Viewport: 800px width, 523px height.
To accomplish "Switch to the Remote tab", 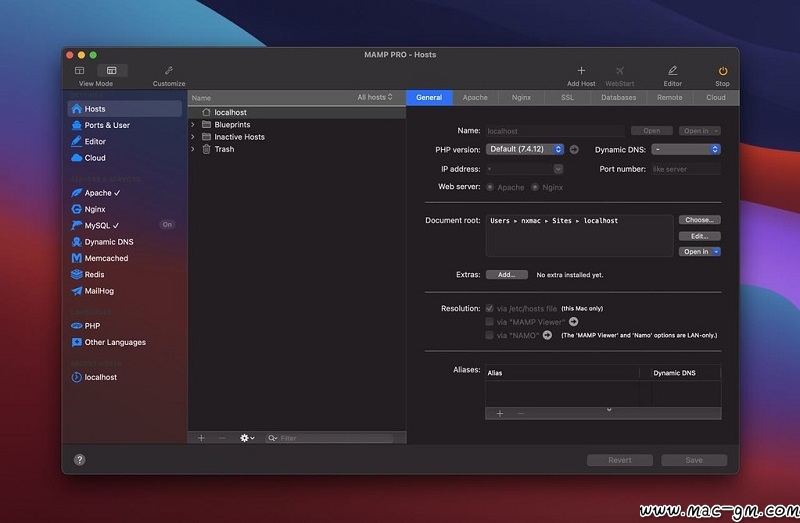I will (x=669, y=97).
